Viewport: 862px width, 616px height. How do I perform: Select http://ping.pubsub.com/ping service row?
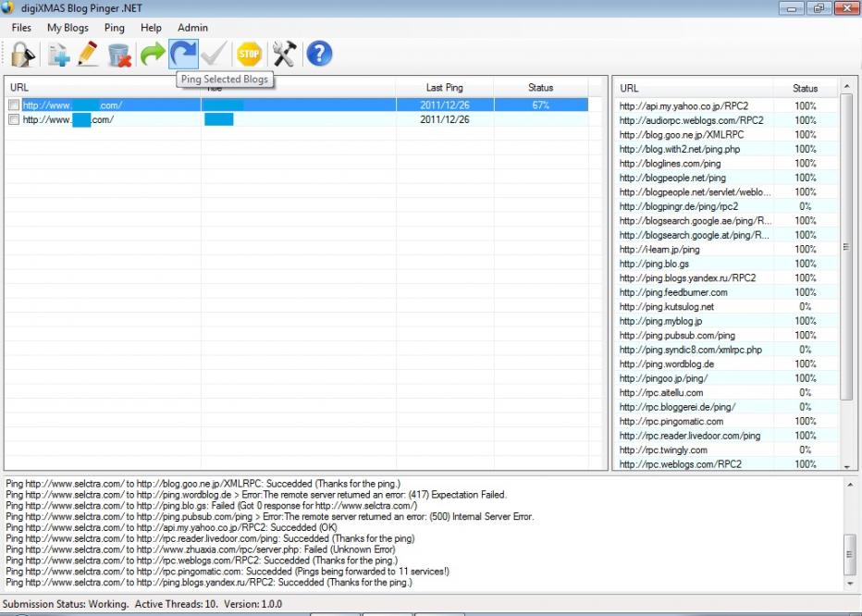pos(726,335)
